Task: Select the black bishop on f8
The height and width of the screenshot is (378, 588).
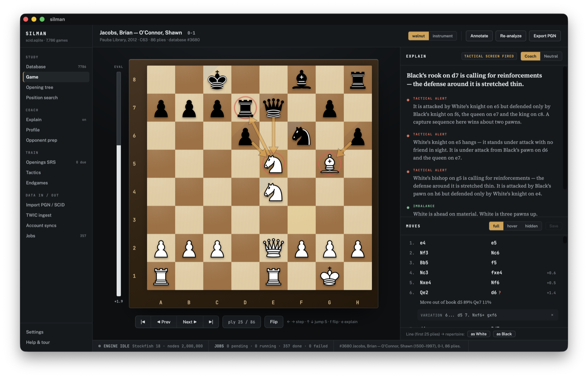Action: 301,80
